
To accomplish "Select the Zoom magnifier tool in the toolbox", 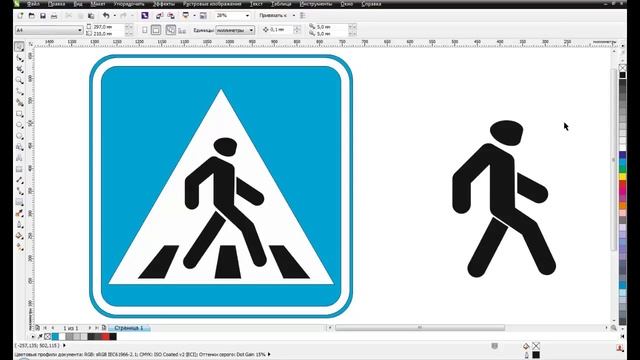I will click(x=20, y=80).
